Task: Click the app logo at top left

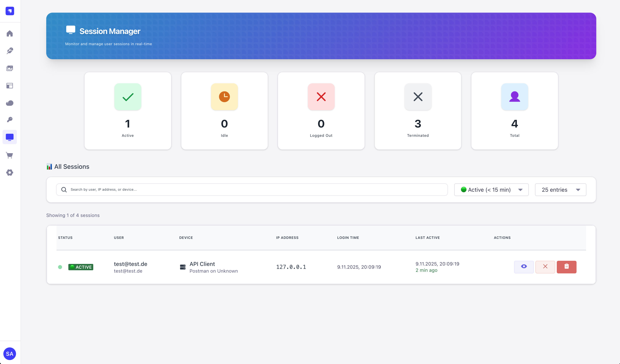Action: [x=10, y=11]
